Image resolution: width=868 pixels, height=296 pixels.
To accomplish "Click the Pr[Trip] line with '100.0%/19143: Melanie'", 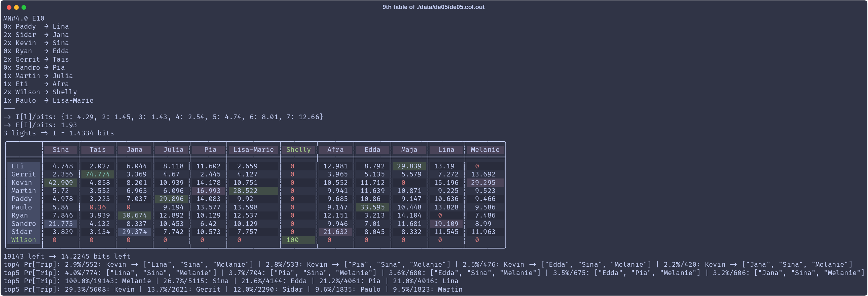I will [x=231, y=281].
